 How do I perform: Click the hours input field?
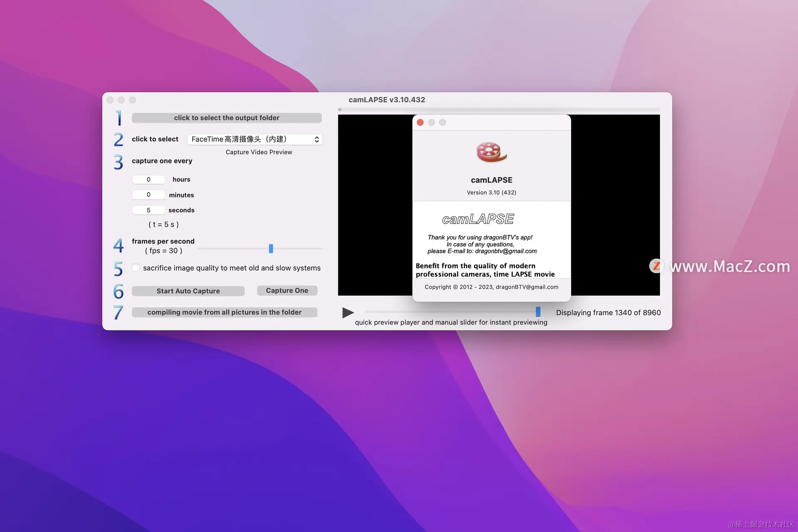point(148,180)
